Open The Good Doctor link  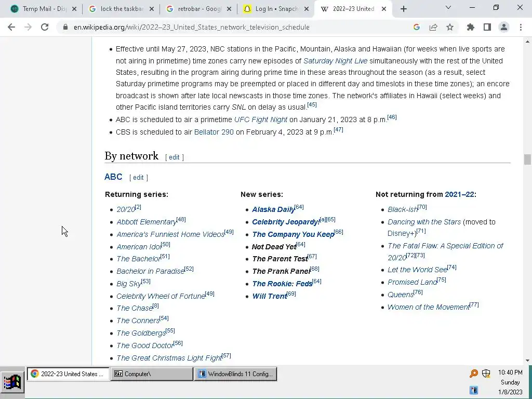point(145,345)
